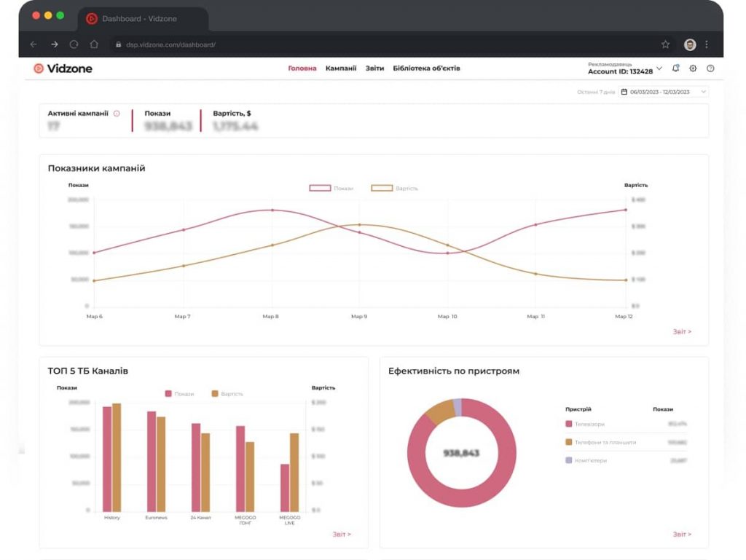Screen dimensions: 746x560
Task: Click the browser home icon
Action: (x=94, y=44)
